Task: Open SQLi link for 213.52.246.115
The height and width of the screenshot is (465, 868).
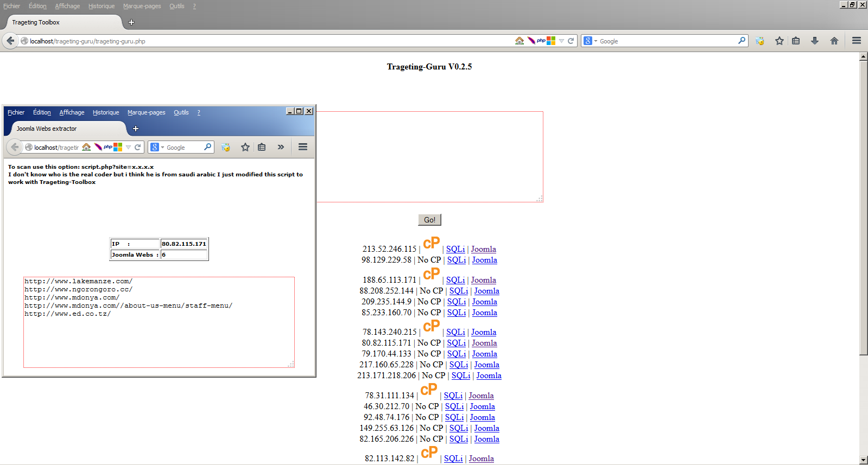Action: 455,249
